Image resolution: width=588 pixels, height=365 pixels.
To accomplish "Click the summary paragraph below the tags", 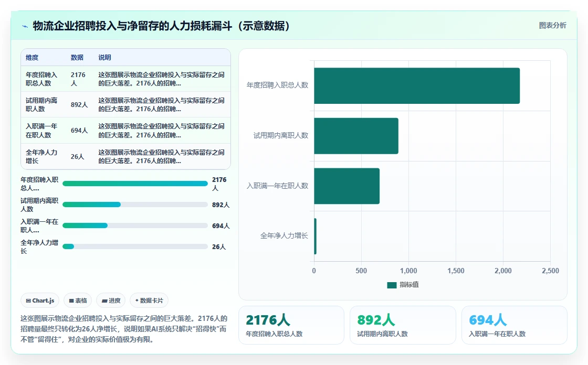I will pos(124,329).
